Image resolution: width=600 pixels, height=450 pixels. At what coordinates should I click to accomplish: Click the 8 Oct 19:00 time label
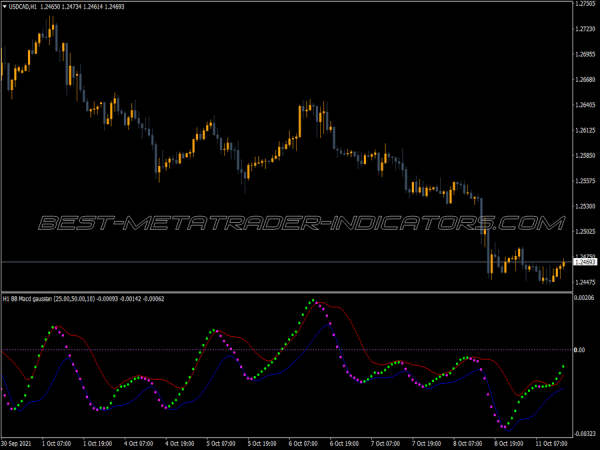pos(509,444)
